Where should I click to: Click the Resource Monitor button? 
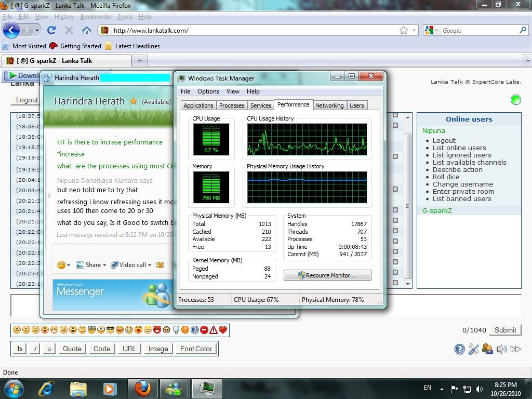[x=327, y=275]
